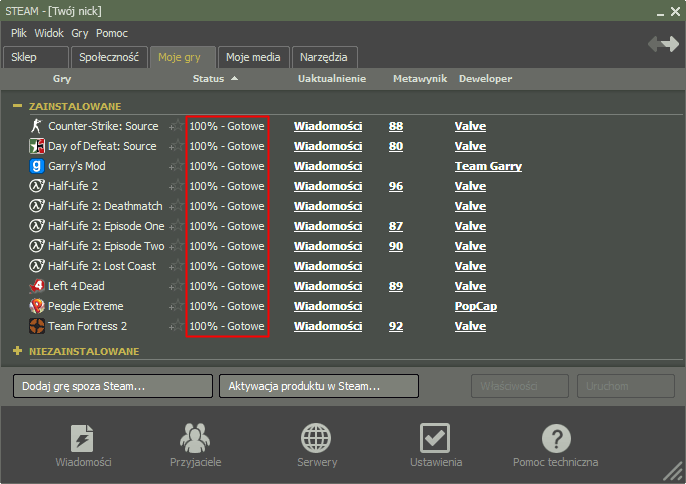
Task: Open the Pomoc menu
Action: point(112,33)
